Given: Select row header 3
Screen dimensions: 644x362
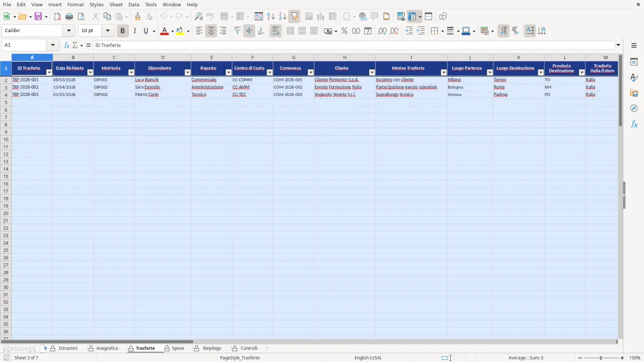Looking at the screenshot, I should point(6,87).
